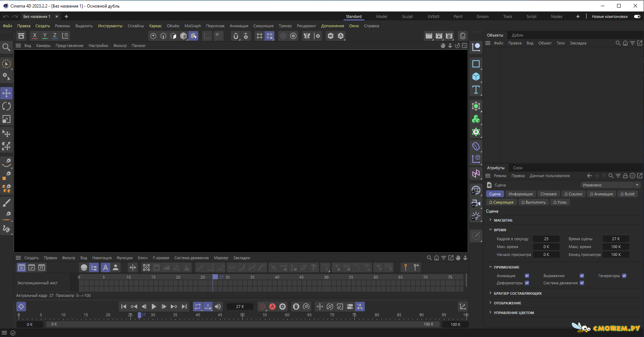The height and width of the screenshot is (337, 644).
Task: Expand БРАУЗЕР СОСТАВЛЯЮЩИХ section
Action: click(490, 293)
